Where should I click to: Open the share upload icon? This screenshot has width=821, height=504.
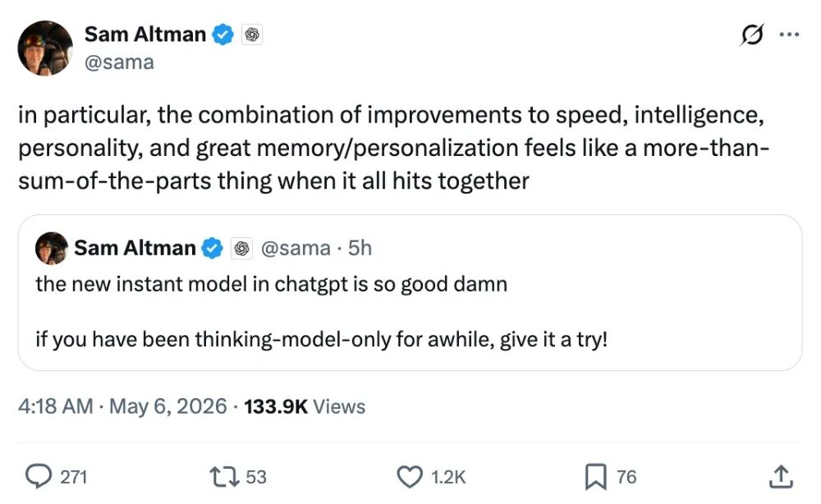click(x=781, y=476)
